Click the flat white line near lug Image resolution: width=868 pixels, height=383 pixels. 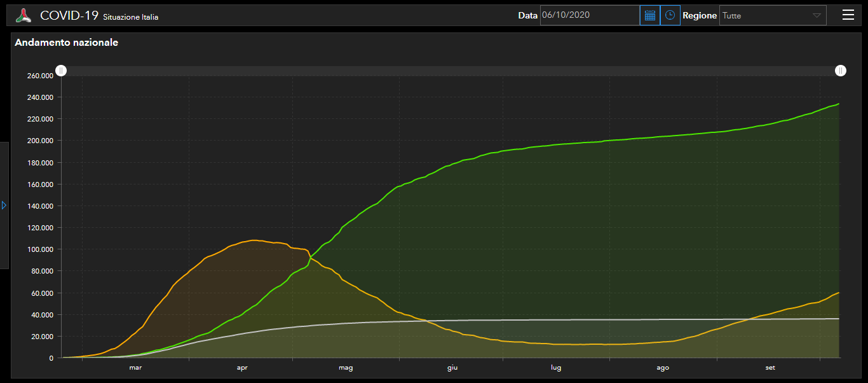pos(556,320)
